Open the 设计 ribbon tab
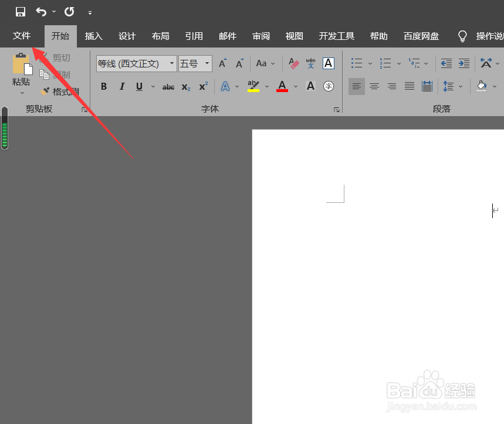 pos(127,36)
